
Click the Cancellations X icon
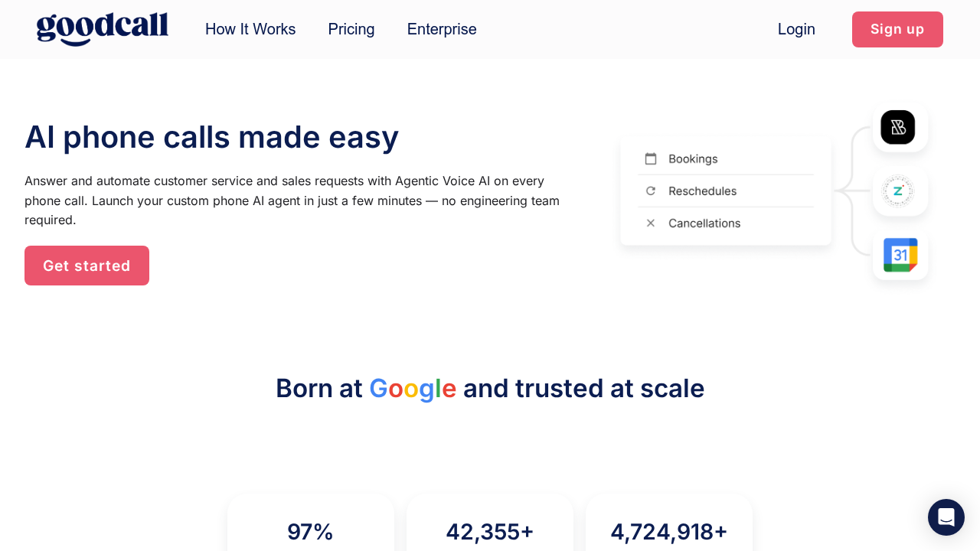click(x=651, y=223)
